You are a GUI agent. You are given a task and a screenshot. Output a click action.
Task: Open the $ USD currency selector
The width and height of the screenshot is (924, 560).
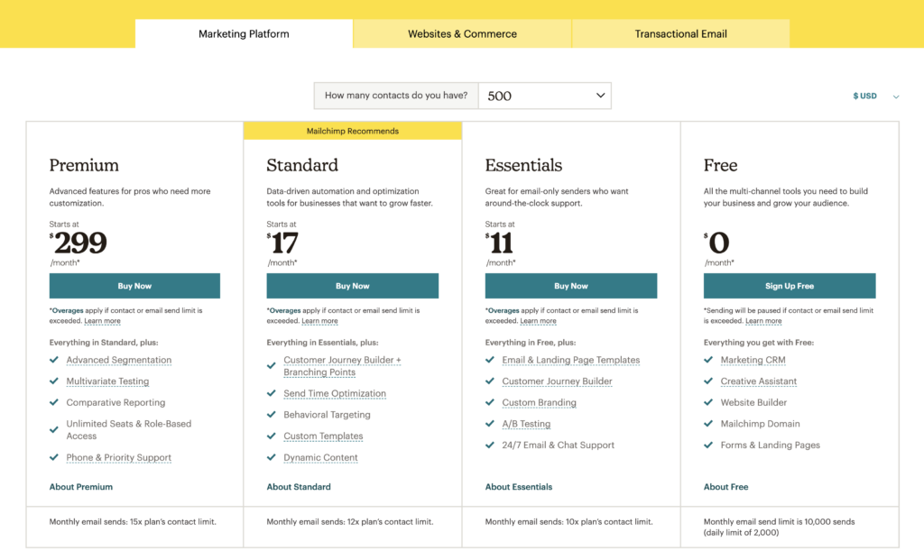pyautogui.click(x=875, y=96)
